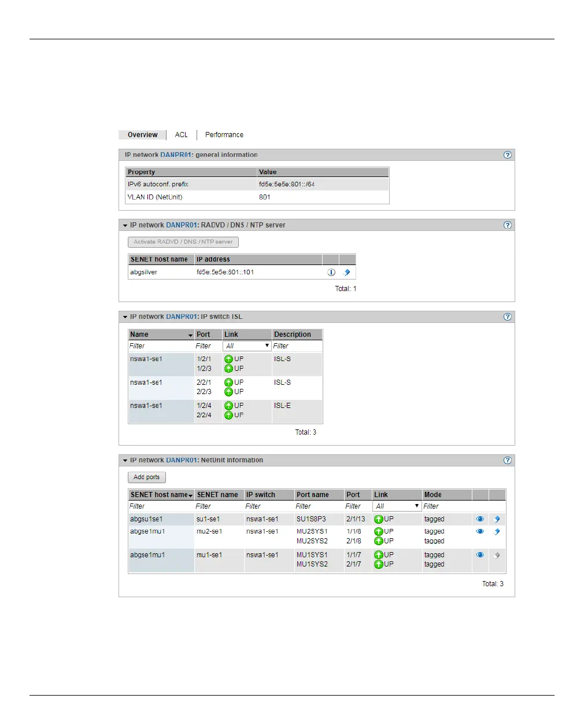
Task: View details eye icon for abgsu1se1
Action: 480,519
